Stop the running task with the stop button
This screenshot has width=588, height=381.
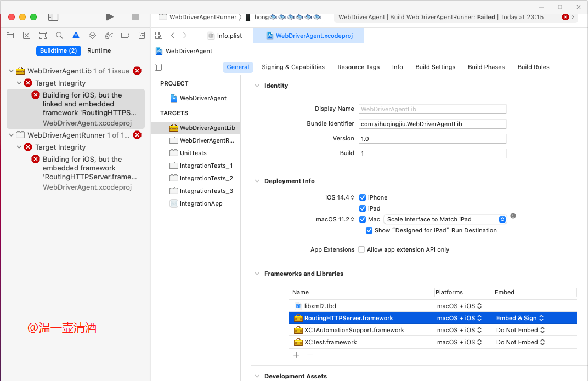point(135,17)
